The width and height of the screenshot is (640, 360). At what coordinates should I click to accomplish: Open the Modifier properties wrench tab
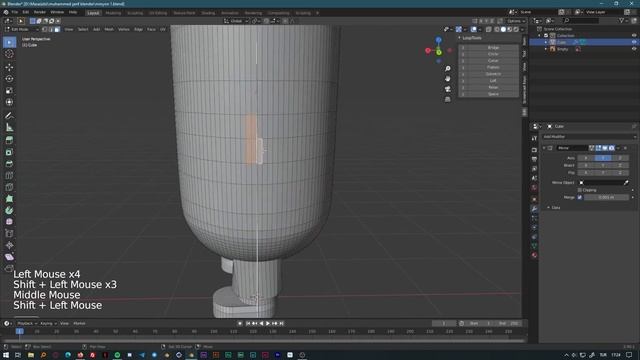click(x=534, y=209)
